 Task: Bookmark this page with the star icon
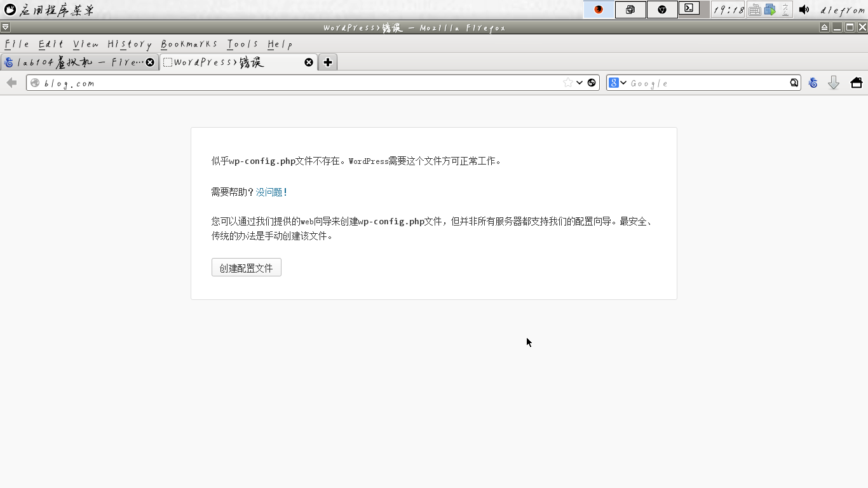click(568, 83)
